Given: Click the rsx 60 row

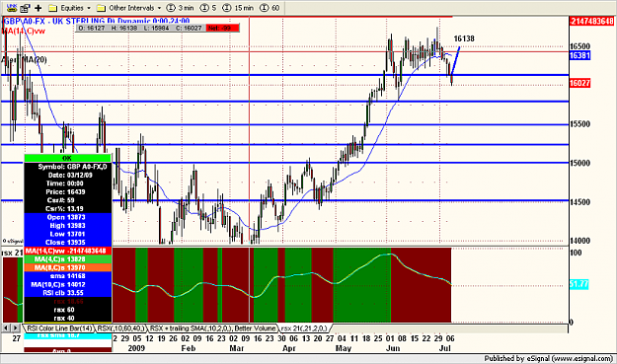Looking at the screenshot, I should click(x=68, y=310).
